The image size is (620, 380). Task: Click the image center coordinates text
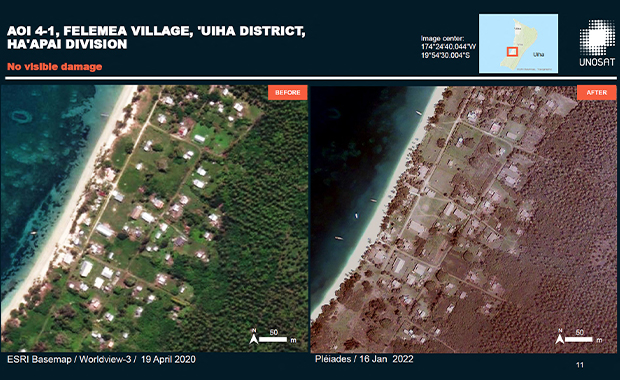pyautogui.click(x=448, y=47)
